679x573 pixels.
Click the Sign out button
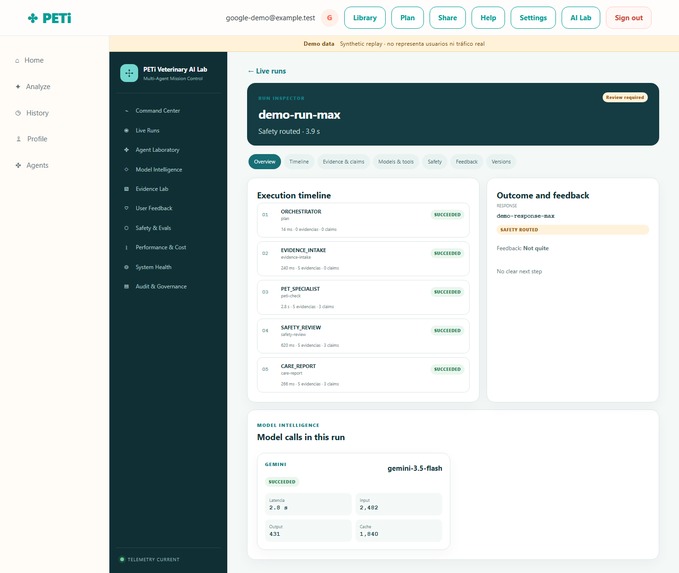629,18
